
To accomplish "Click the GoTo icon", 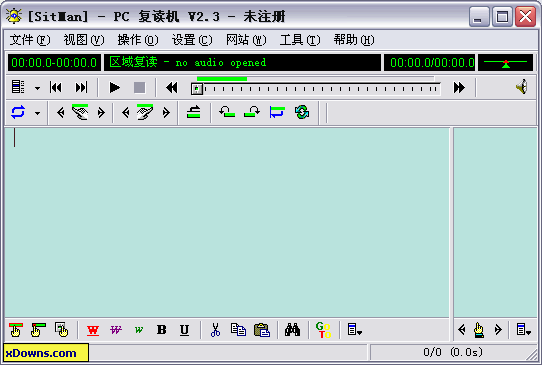I will [x=324, y=330].
